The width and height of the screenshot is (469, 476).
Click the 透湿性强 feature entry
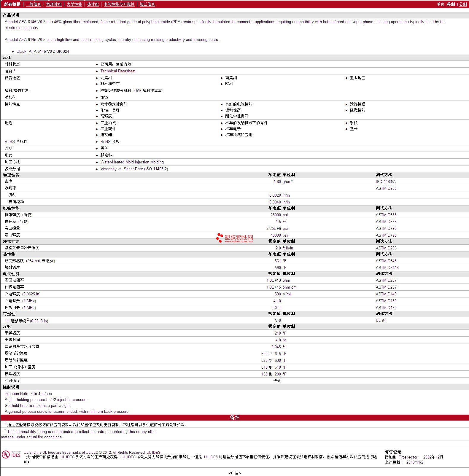click(357, 104)
